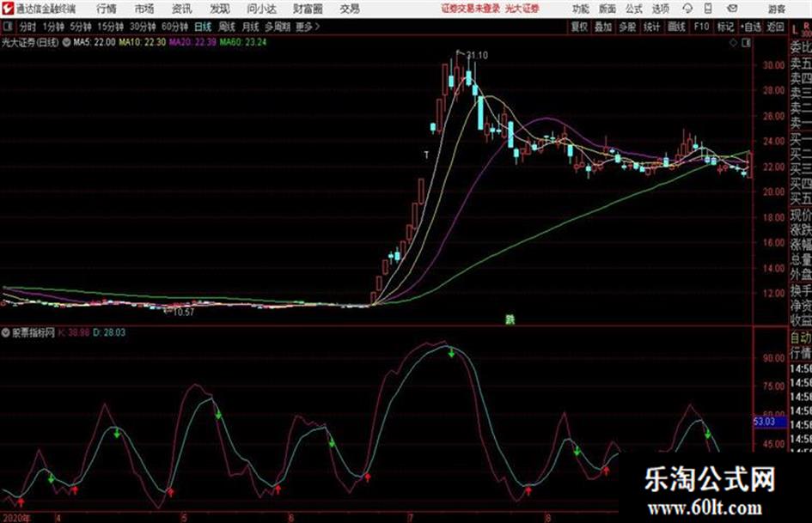Click the 游客 user account label
The height and width of the screenshot is (523, 812).
tap(776, 9)
